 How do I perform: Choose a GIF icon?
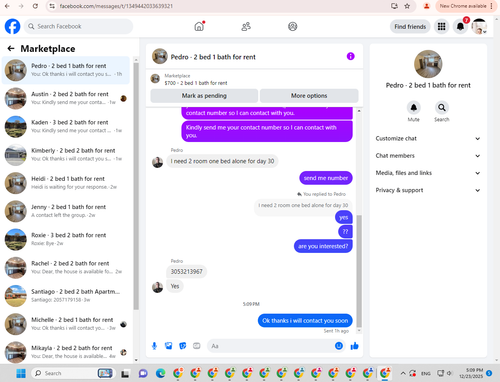[x=197, y=346]
